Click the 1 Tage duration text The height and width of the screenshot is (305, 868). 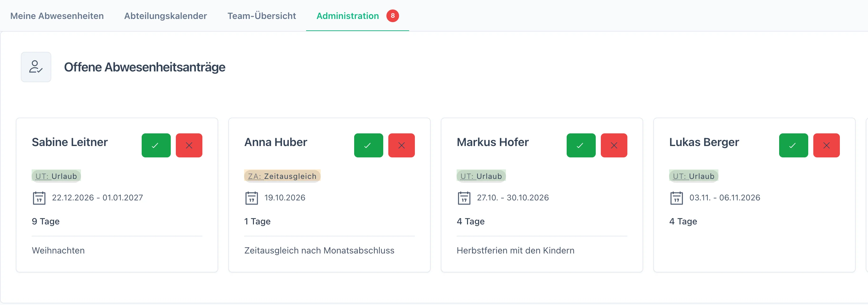point(257,222)
